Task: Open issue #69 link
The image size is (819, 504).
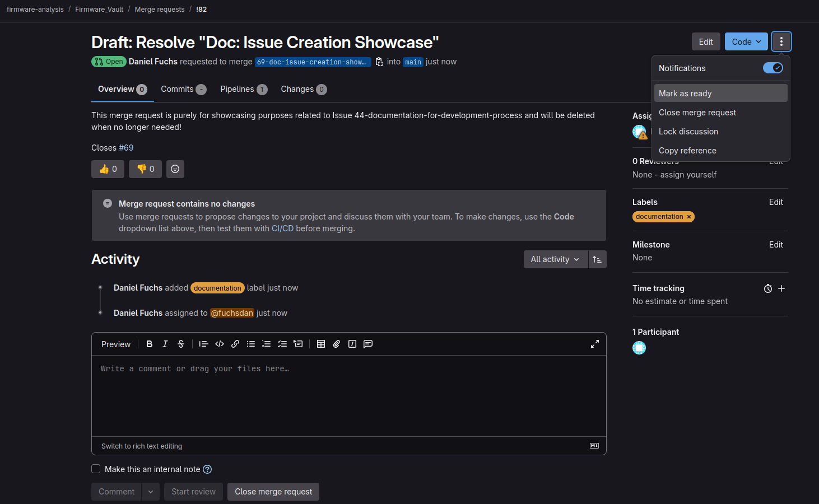Action: click(126, 148)
